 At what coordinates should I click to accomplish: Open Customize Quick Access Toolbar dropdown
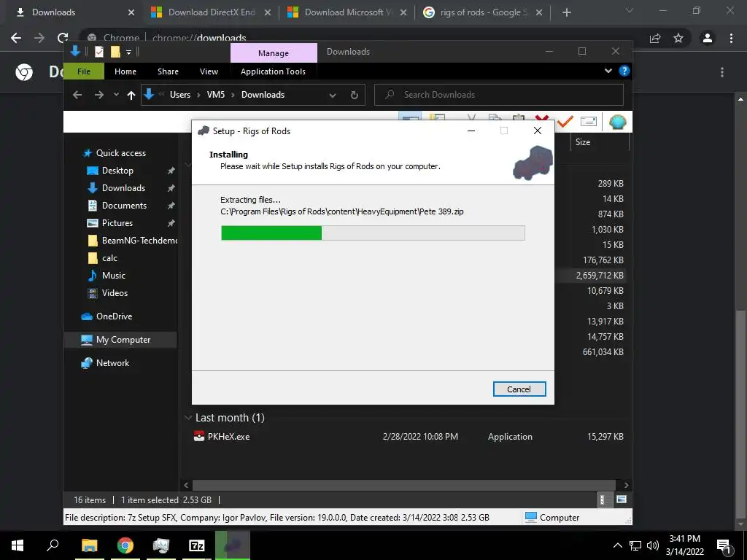coord(128,52)
